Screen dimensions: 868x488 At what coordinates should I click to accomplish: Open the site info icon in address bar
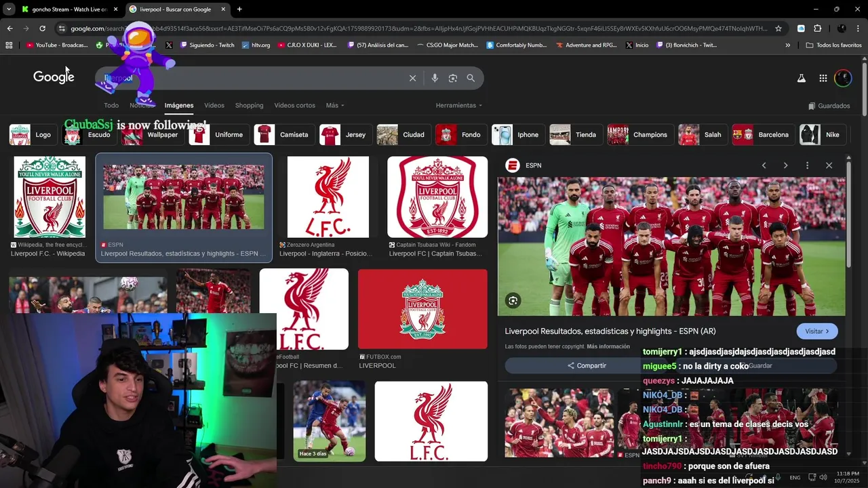click(x=62, y=28)
